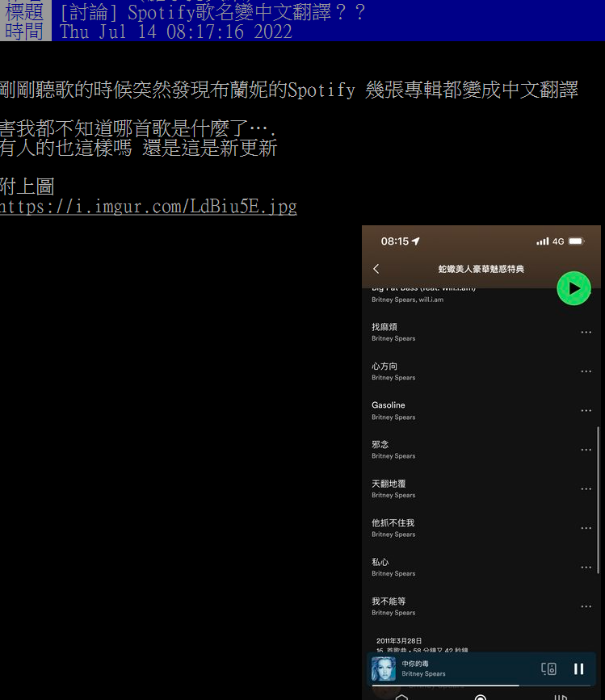Play the song 我不能等
This screenshot has width=605, height=700.
click(x=389, y=601)
